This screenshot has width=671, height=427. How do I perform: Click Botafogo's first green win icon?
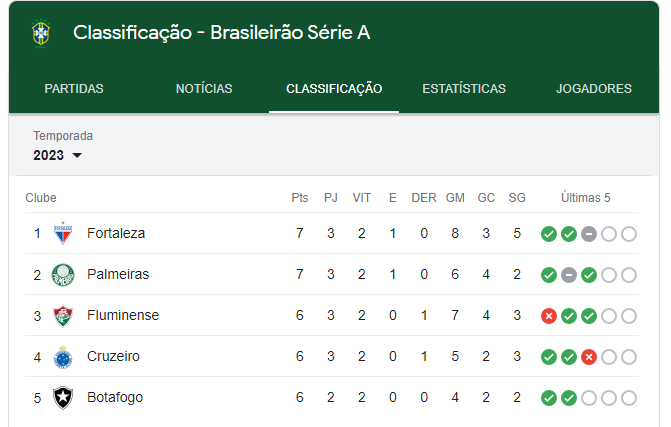(549, 398)
